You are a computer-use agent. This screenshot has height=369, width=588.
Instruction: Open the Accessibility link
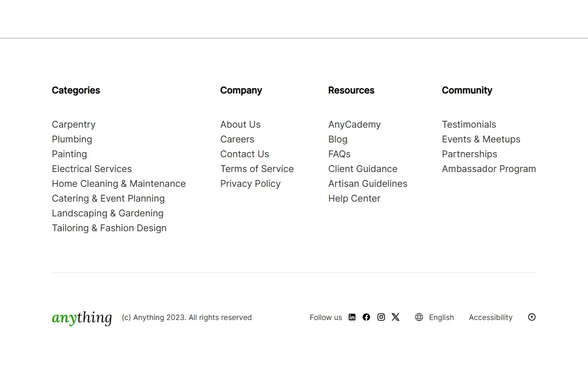(x=490, y=318)
